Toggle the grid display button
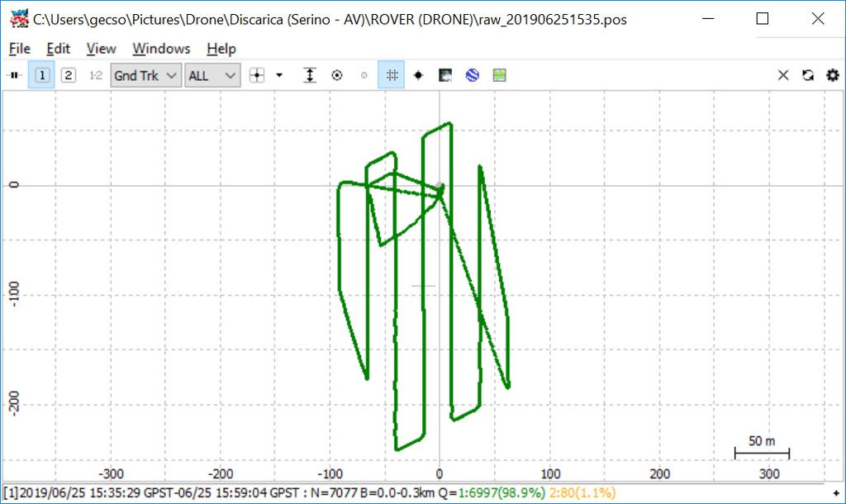Image resolution: width=846 pixels, height=504 pixels. 392,75
